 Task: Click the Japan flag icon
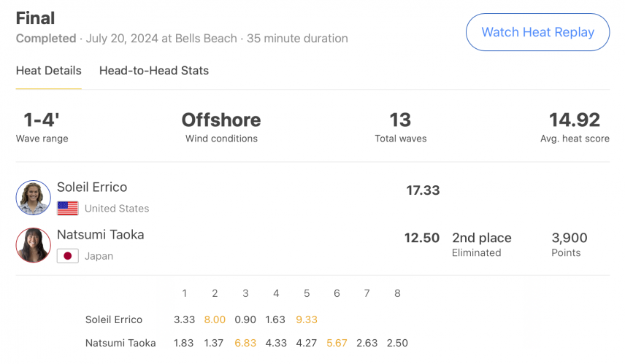pos(68,256)
